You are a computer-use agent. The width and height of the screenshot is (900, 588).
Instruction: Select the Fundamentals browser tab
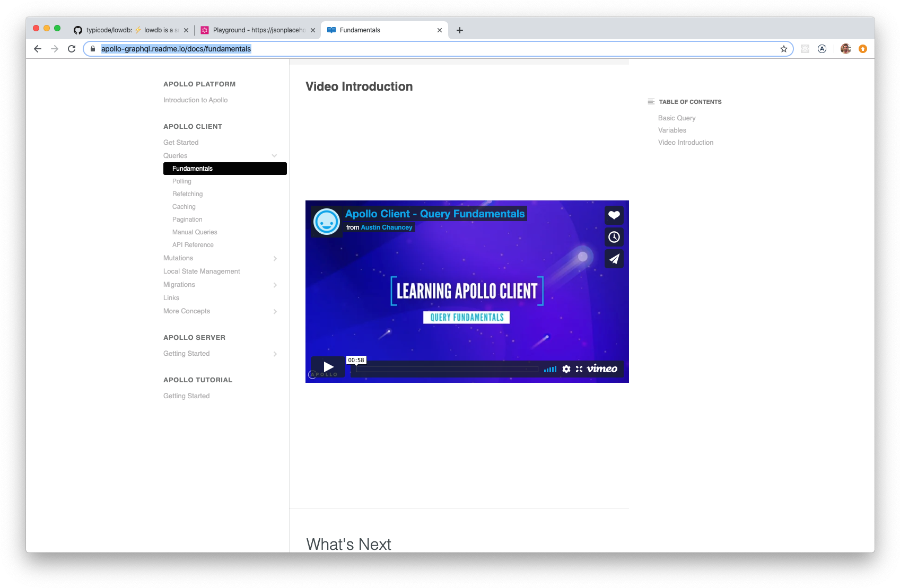pyautogui.click(x=385, y=30)
